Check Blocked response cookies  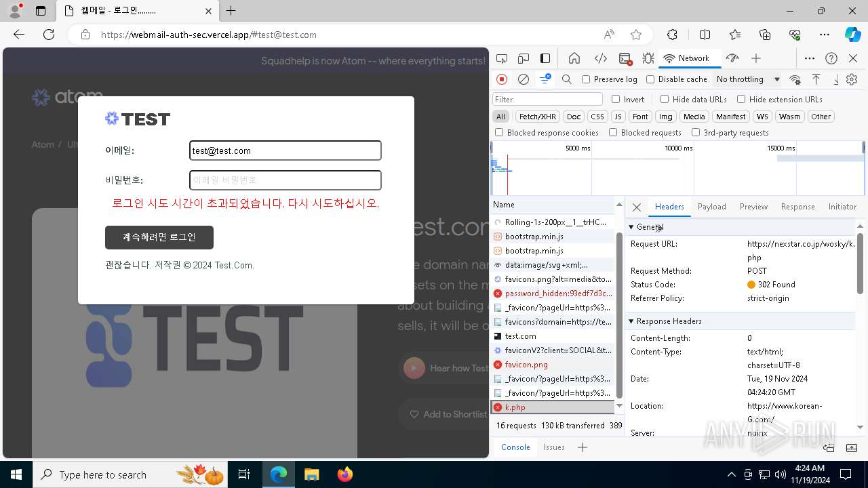click(x=499, y=133)
